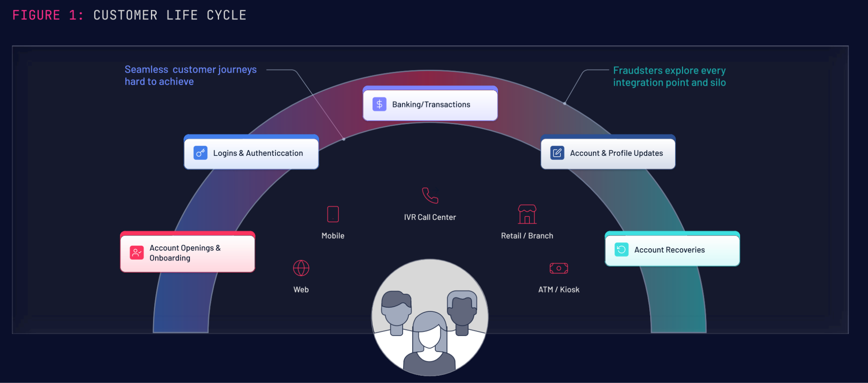Click the user icon in Account Openings & Onboarding
The width and height of the screenshot is (868, 383).
click(136, 253)
